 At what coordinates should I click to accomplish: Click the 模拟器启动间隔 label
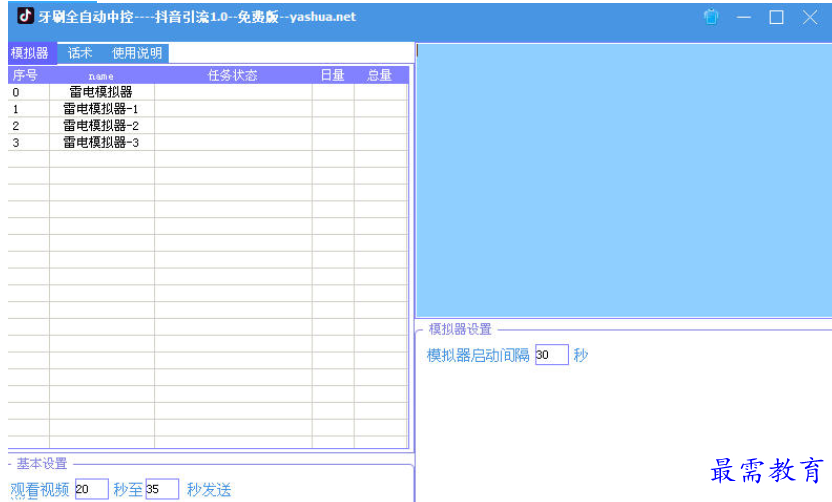tap(478, 355)
